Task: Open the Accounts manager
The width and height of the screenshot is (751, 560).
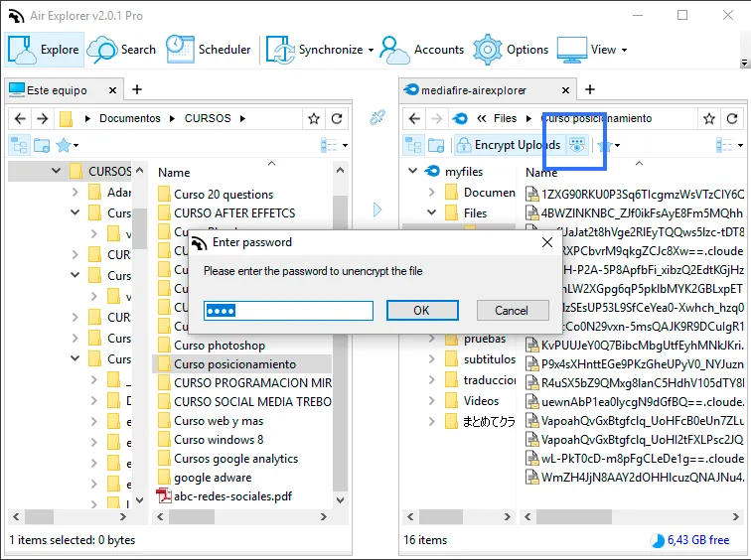Action: (422, 50)
